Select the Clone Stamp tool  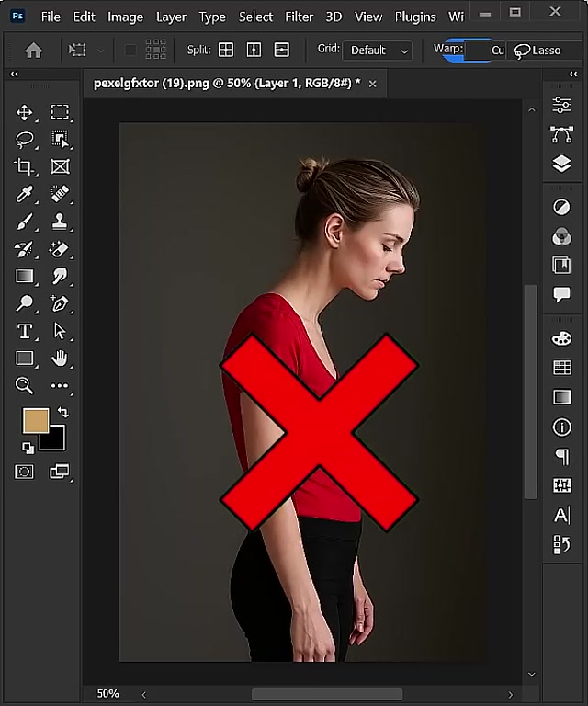[x=60, y=222]
